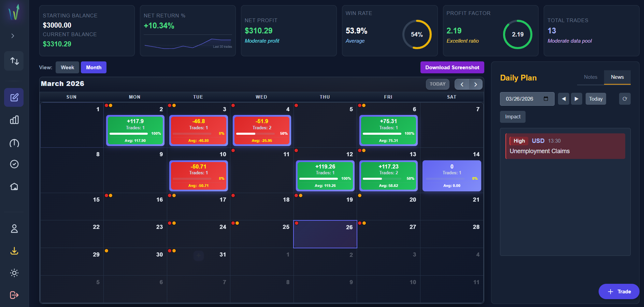Viewport: 644px width, 307px height.
Task: Switch calendar view to Week
Action: [x=67, y=67]
